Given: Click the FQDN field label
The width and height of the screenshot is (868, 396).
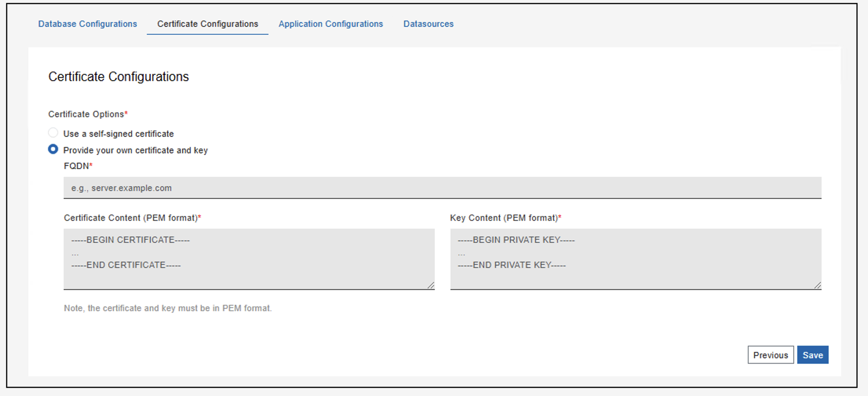Looking at the screenshot, I should coord(76,166).
